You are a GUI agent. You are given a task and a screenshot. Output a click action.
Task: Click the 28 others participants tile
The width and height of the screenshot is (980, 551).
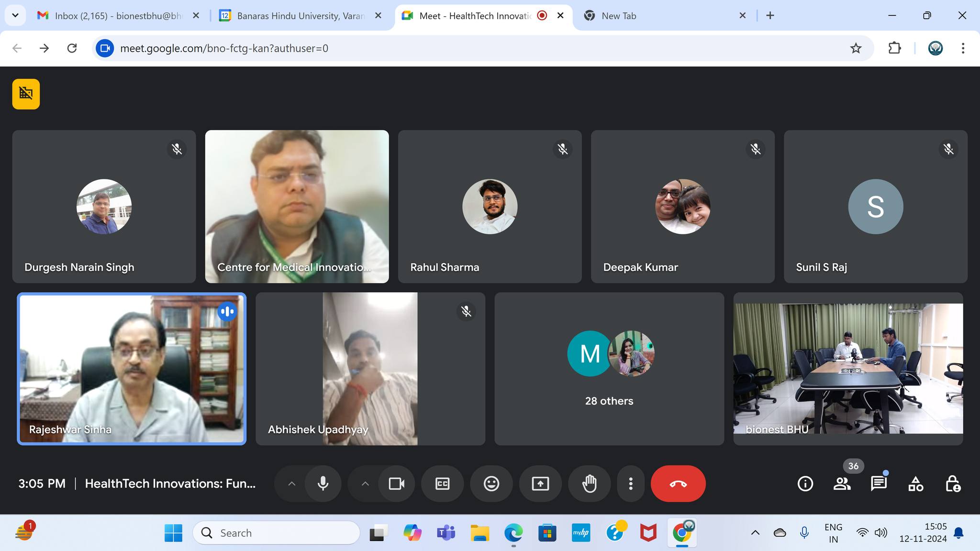[609, 369]
